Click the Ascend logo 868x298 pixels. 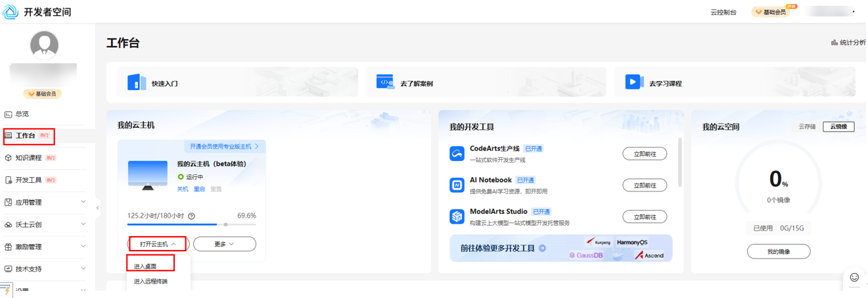[x=650, y=255]
